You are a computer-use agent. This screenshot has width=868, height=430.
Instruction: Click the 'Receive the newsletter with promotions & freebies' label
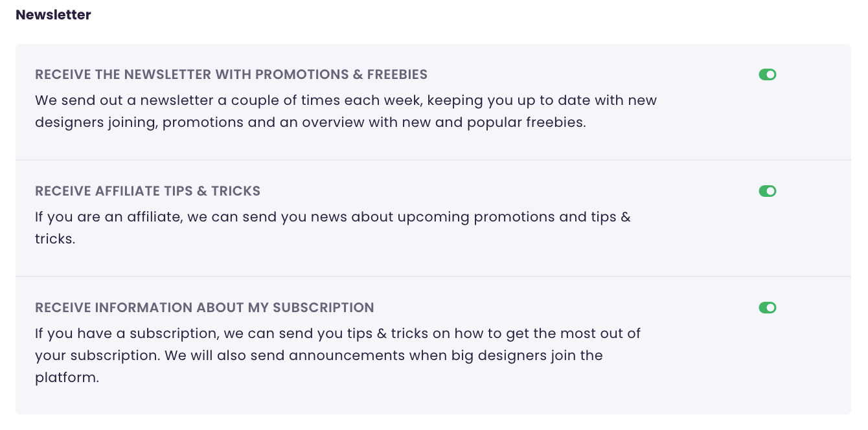(x=231, y=74)
